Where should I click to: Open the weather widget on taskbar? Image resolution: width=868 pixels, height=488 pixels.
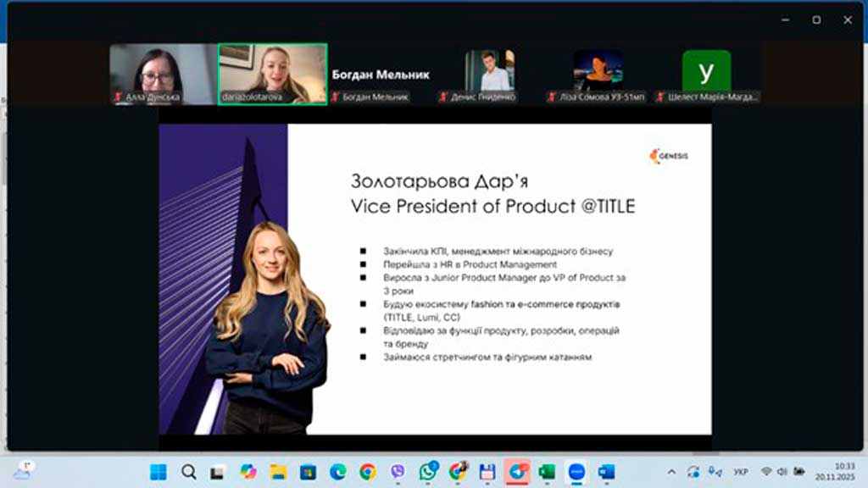tap(22, 472)
